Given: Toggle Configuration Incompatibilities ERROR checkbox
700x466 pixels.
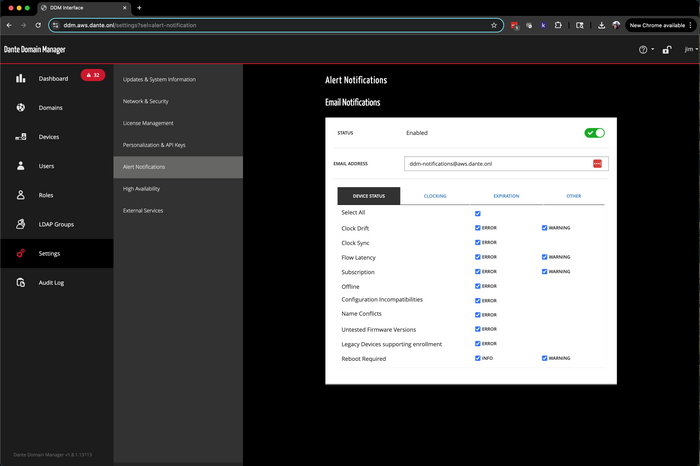Looking at the screenshot, I should click(478, 300).
